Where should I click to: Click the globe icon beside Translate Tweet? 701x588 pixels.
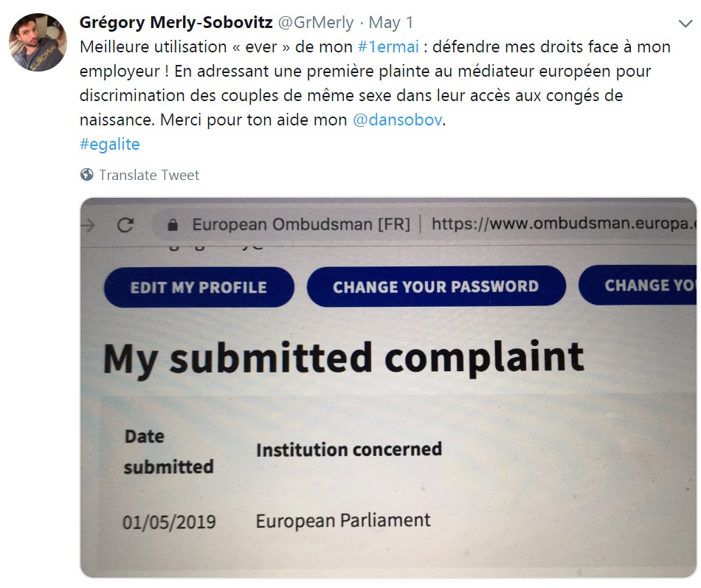[87, 175]
